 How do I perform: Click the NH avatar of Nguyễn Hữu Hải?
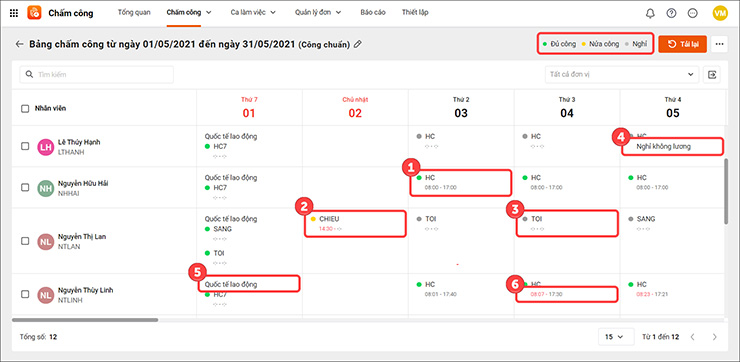(46, 189)
